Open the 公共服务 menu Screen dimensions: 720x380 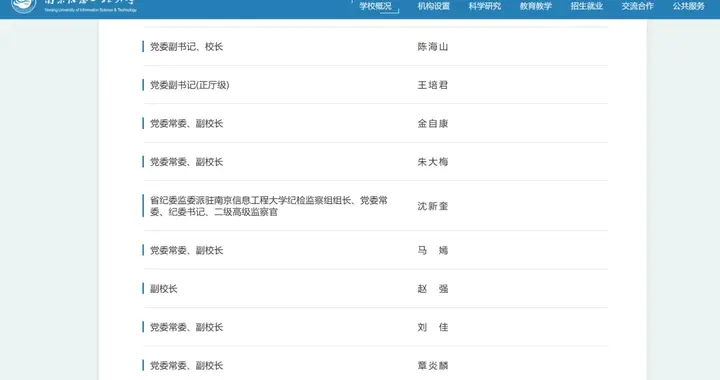click(688, 6)
